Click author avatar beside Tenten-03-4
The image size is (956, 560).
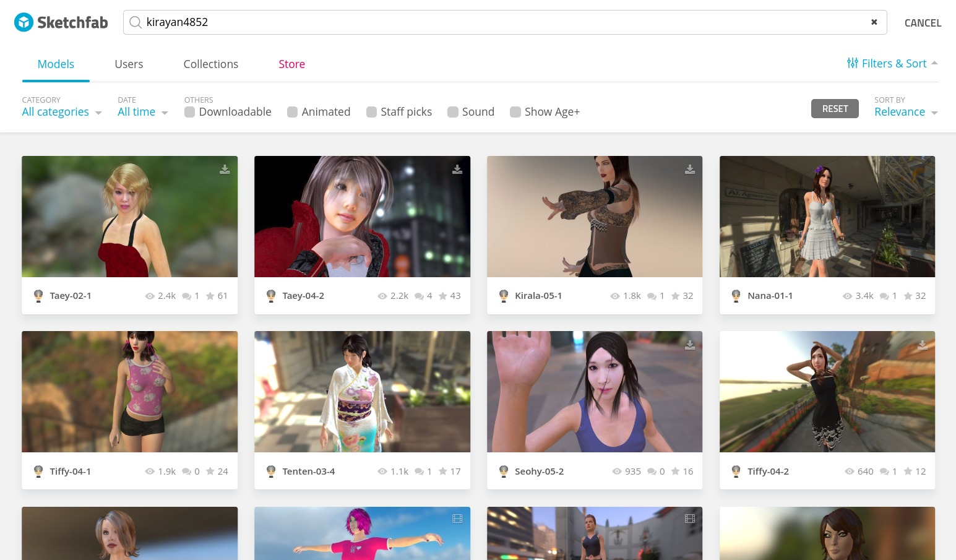click(x=271, y=472)
